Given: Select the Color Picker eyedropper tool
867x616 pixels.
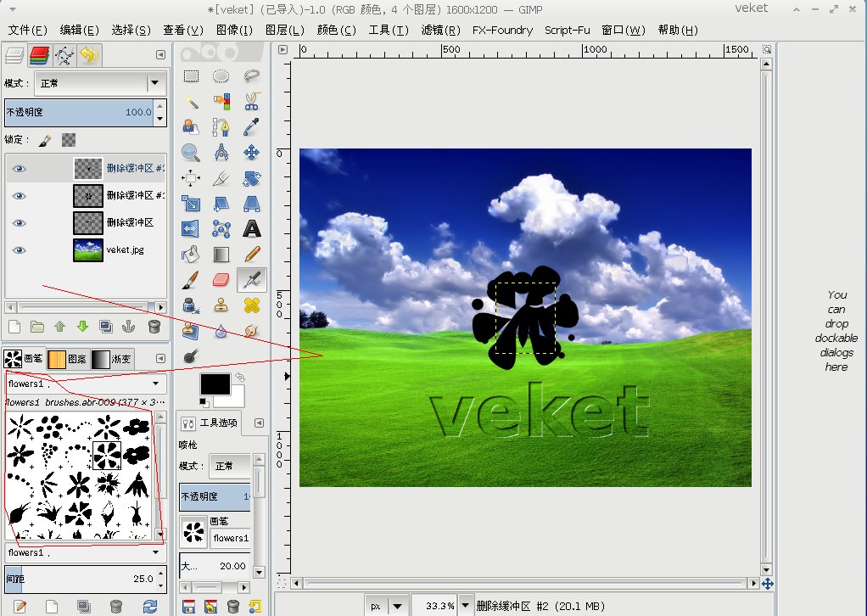Looking at the screenshot, I should click(x=252, y=126).
